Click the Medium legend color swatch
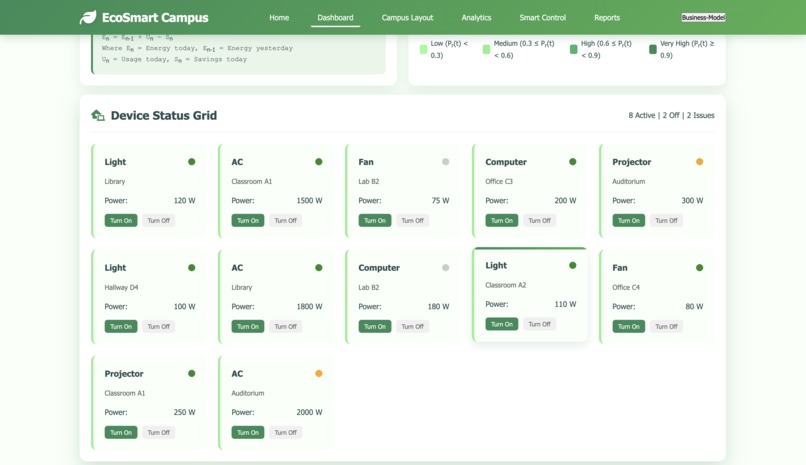Image resolution: width=806 pixels, height=465 pixels. coord(486,49)
